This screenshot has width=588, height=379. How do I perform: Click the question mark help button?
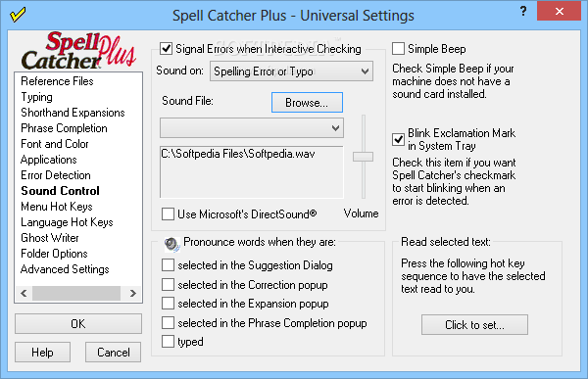point(523,11)
